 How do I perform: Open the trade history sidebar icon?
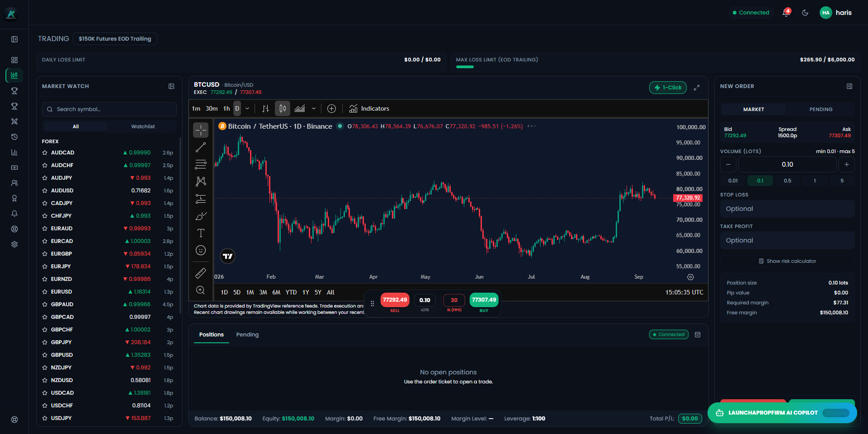click(14, 137)
